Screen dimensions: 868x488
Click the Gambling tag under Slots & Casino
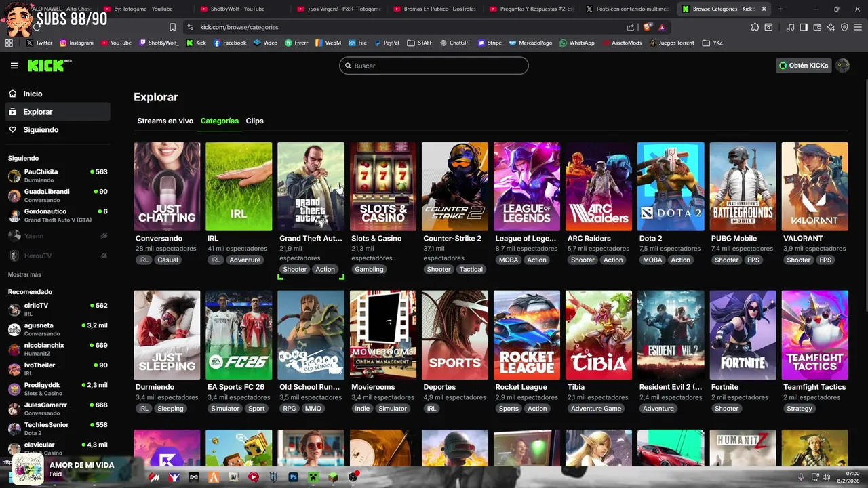pos(369,269)
